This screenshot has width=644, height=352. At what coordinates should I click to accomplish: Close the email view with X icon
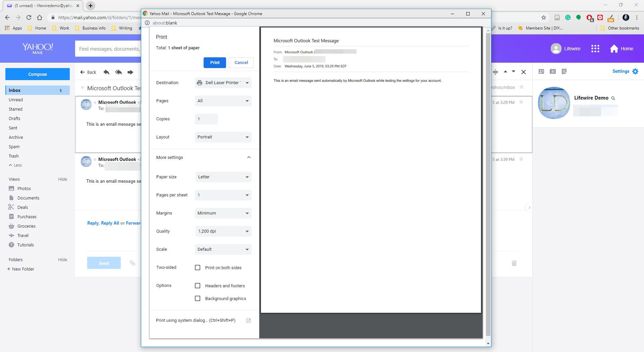(x=524, y=72)
